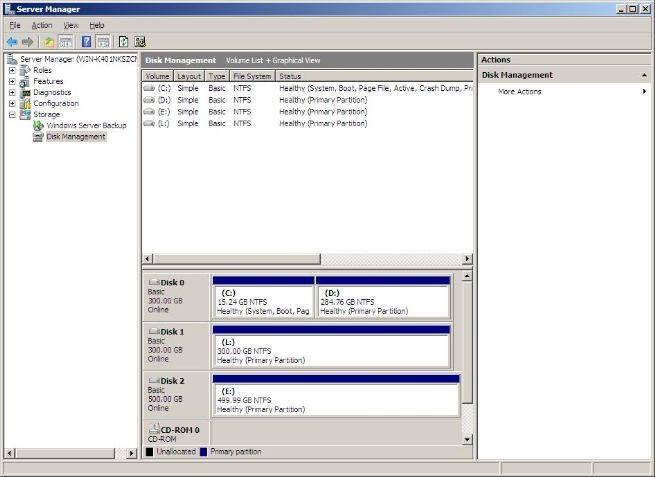Screen dimensions: 655x477
Task: Click the Disk 2 disk icon
Action: coord(154,381)
